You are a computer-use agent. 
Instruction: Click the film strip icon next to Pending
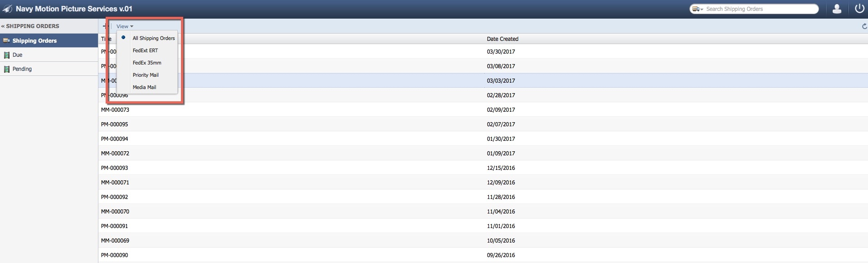6,69
